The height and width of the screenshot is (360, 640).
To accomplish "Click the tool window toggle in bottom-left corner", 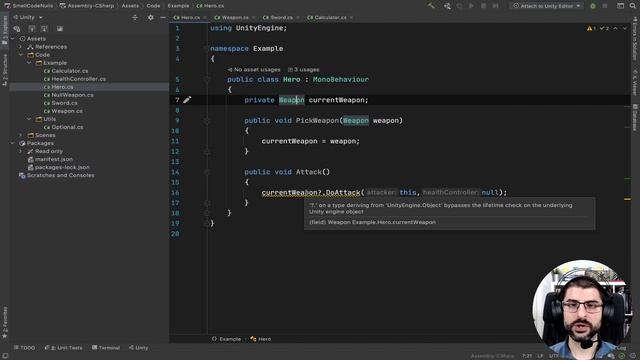I will (4, 356).
